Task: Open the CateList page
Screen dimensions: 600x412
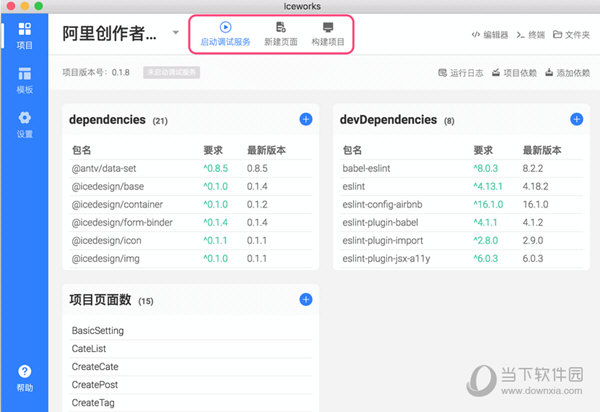Action: tap(191, 348)
